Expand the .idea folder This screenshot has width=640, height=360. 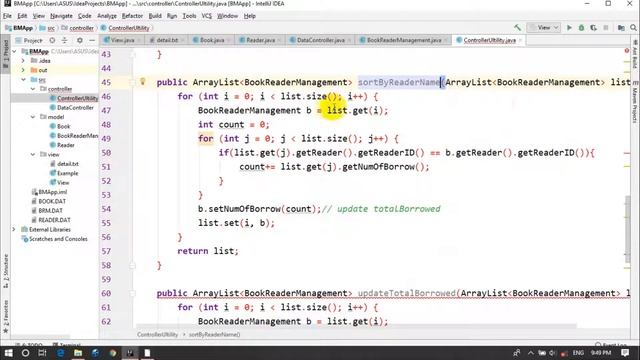tap(24, 61)
